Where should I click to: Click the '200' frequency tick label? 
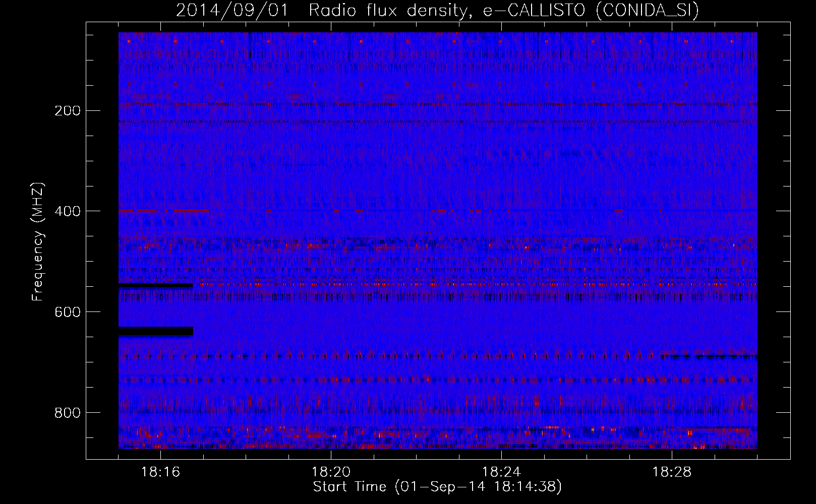pos(67,110)
